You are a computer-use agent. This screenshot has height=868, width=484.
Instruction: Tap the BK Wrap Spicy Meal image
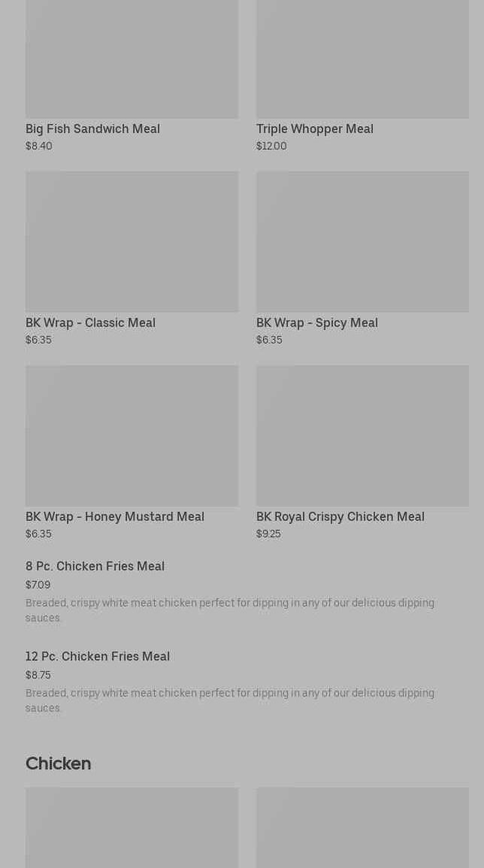pyautogui.click(x=362, y=241)
